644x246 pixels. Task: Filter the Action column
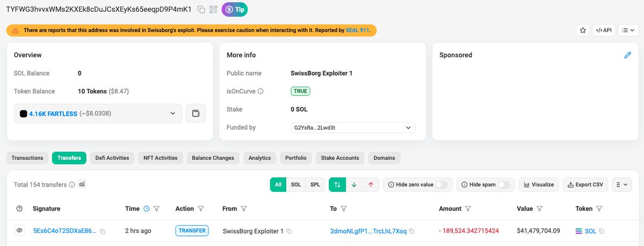(x=200, y=208)
